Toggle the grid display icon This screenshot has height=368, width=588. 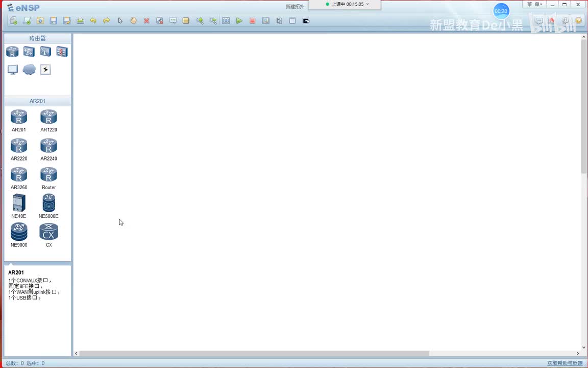292,20
